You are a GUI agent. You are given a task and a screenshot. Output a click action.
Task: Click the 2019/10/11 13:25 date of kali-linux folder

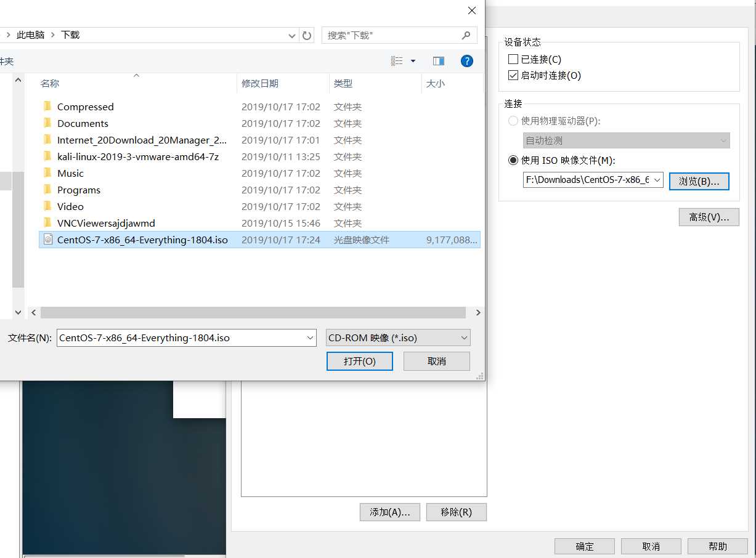281,156
